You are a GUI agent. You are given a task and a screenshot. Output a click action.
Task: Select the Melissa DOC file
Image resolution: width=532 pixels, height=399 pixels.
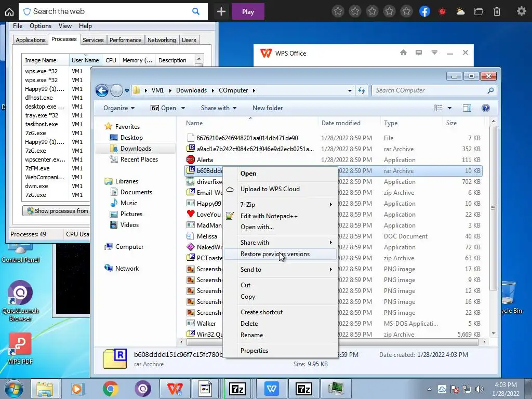pos(207,236)
